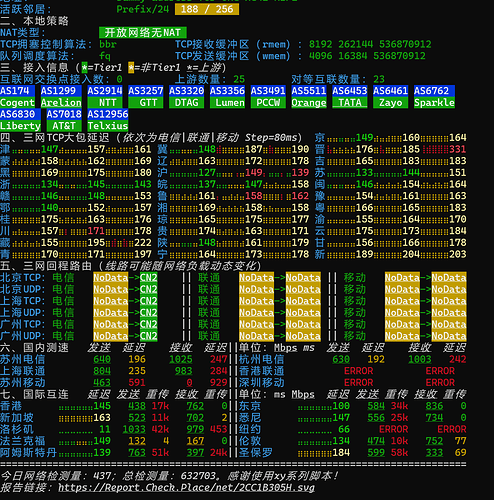Click the 'fq' queue scheduler value
This screenshot has height=500, width=494.
tap(105, 56)
